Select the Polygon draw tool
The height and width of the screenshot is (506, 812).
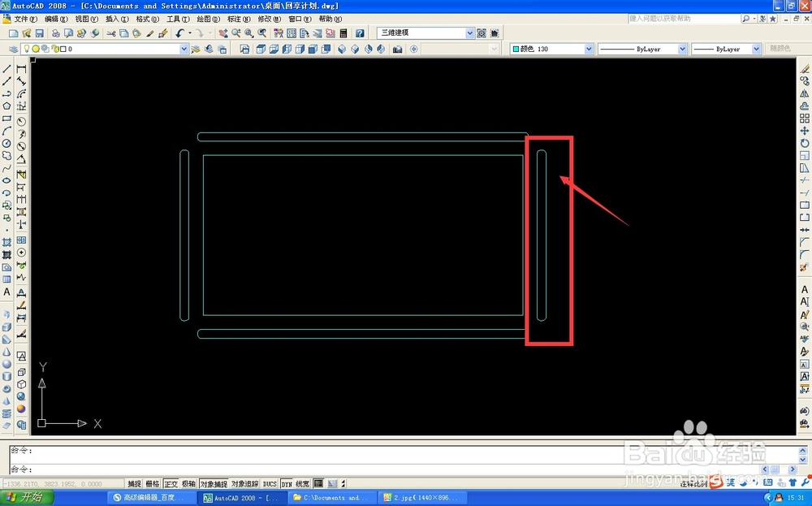coord(6,106)
